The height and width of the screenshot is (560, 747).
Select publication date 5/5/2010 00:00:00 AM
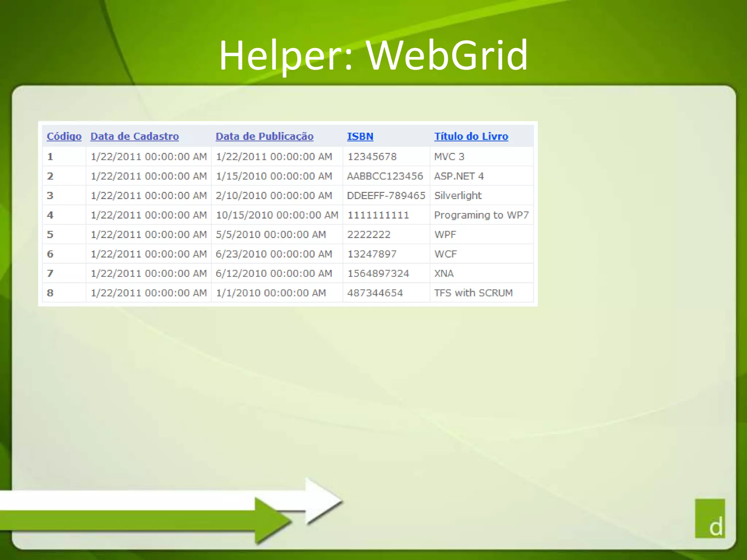click(271, 234)
